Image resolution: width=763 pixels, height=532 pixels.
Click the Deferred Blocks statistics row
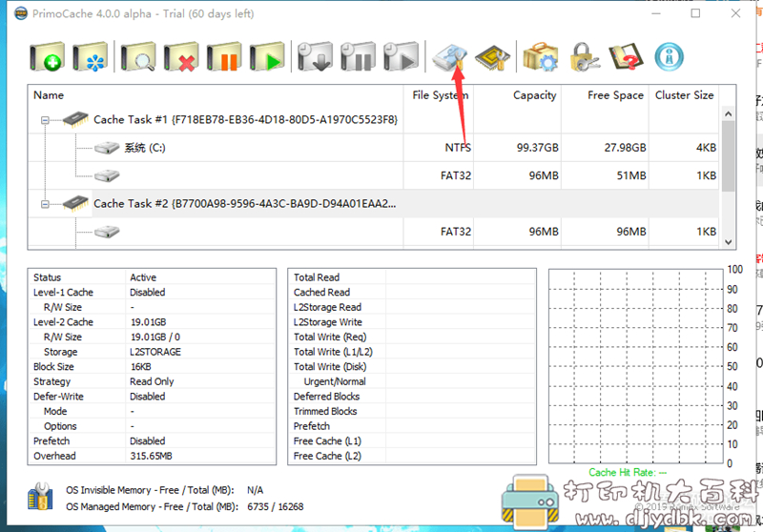point(412,397)
